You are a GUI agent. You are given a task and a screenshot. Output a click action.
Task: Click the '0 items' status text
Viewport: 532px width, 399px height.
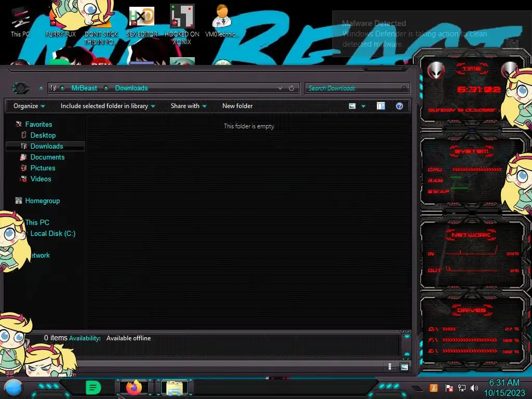[56, 338]
